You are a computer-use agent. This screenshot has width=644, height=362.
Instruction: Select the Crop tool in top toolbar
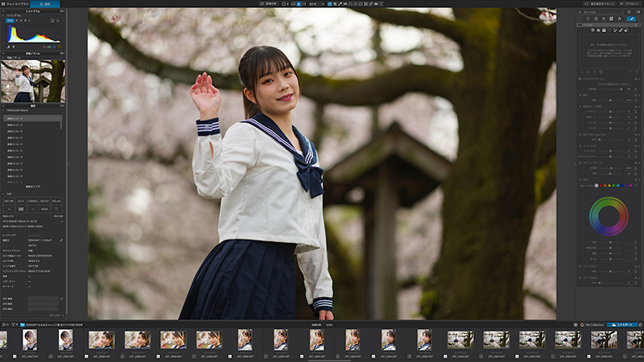coord(335,4)
